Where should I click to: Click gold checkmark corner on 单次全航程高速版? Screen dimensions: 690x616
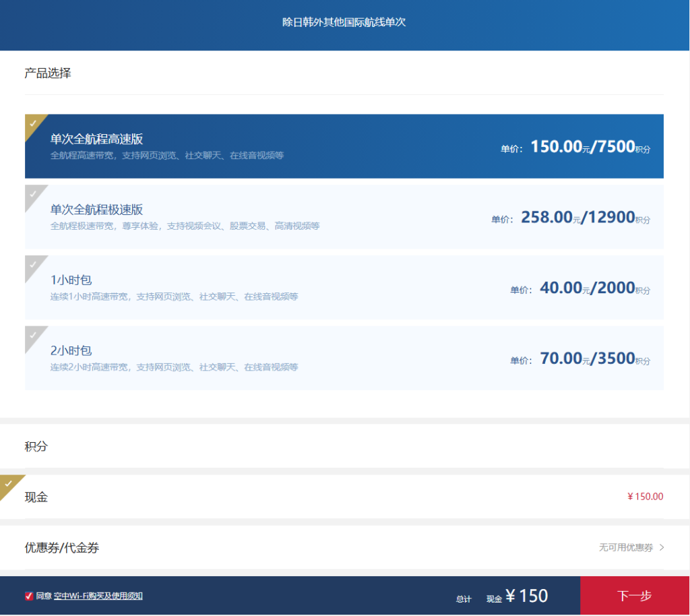pyautogui.click(x=33, y=123)
